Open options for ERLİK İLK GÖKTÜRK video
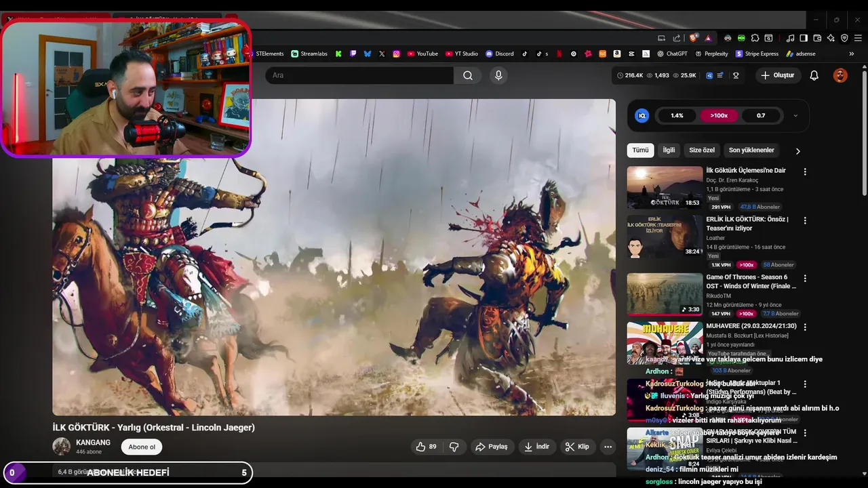 click(x=805, y=220)
